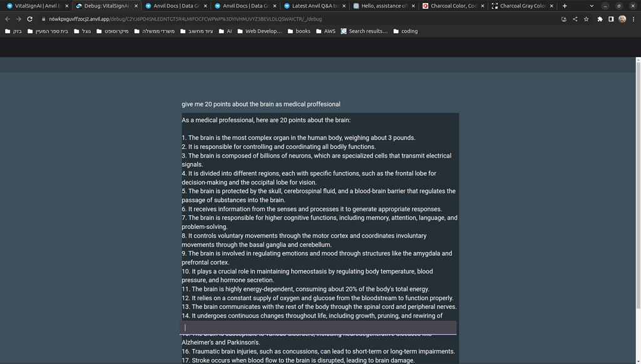This screenshot has width=641, height=364.
Task: Open the share icon in the address bar
Action: click(575, 19)
